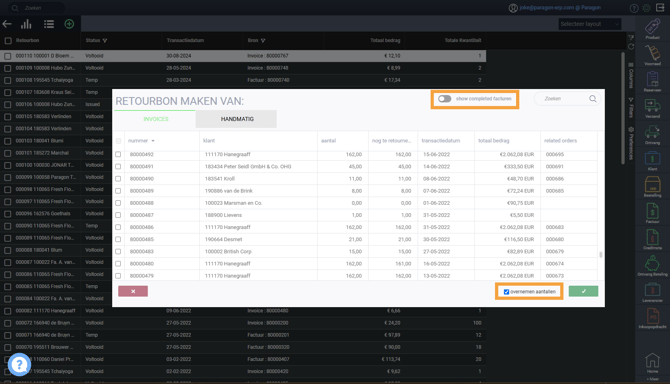The height and width of the screenshot is (384, 670).
Task: Open the Product module in sidebar
Action: point(652,29)
